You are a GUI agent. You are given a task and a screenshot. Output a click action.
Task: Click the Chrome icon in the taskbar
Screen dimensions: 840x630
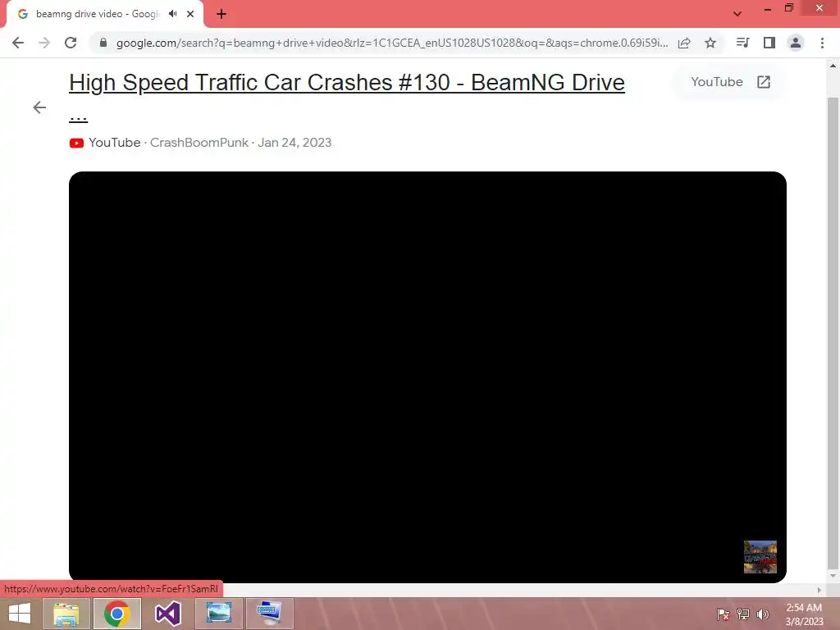click(116, 614)
